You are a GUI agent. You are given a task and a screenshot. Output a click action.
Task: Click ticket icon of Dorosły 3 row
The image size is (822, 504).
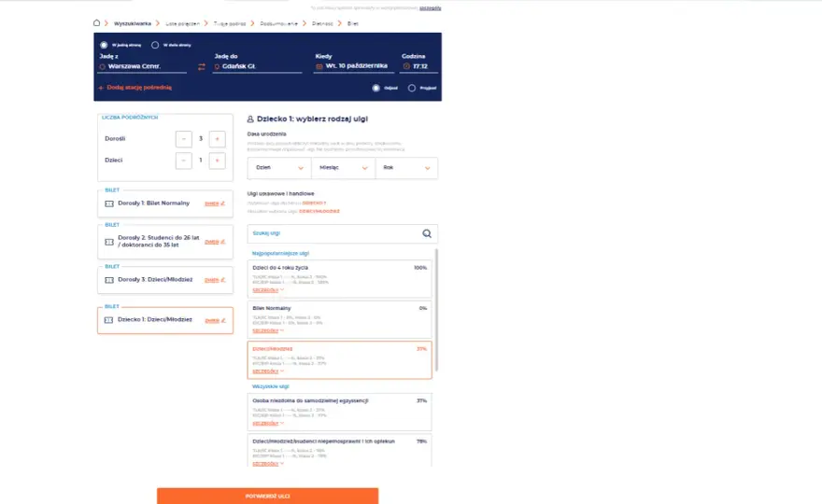(x=109, y=280)
